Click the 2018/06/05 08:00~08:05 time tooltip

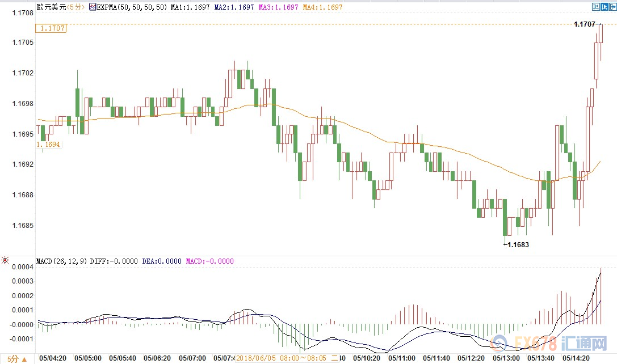tap(287, 358)
